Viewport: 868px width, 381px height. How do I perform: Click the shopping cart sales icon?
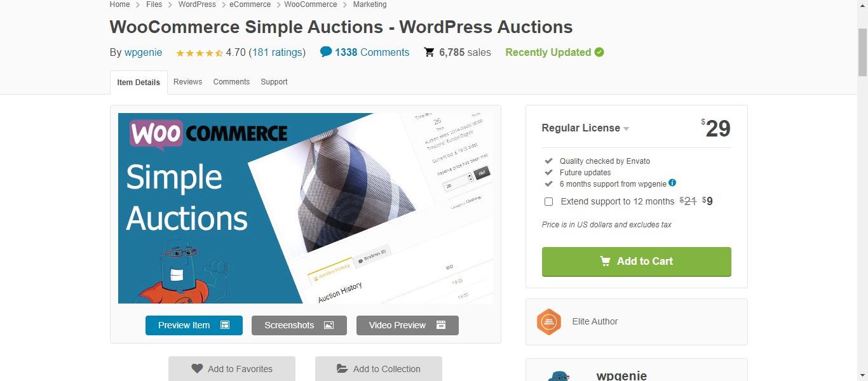point(429,52)
